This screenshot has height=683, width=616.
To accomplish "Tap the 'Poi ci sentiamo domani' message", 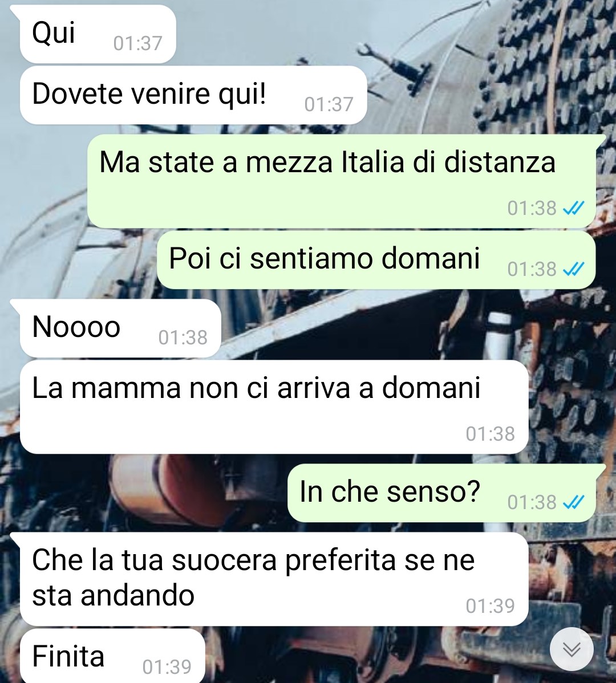I will click(x=376, y=259).
